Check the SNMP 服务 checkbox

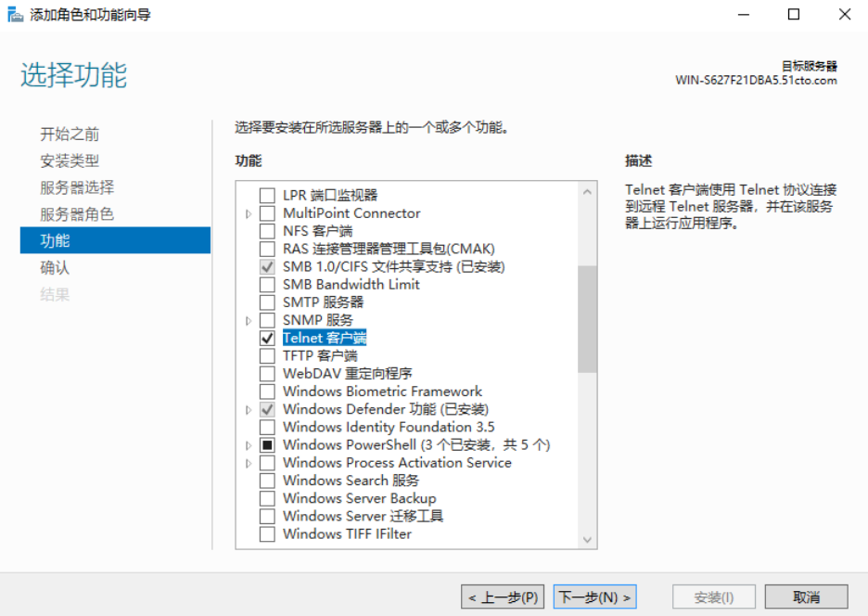267,320
